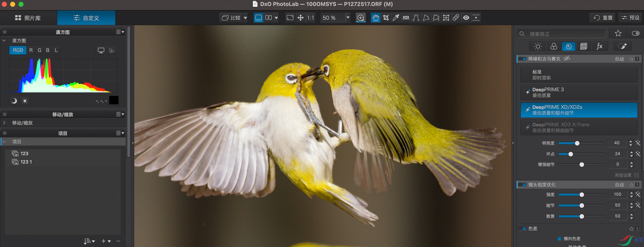Image resolution: width=644 pixels, height=247 pixels.
Task: Open the Local adjustments brush palette
Action: 622,46
